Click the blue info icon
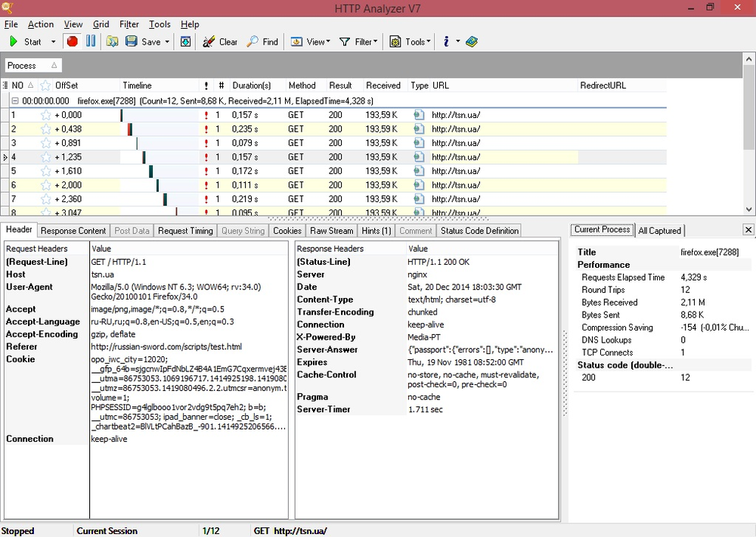 click(447, 42)
